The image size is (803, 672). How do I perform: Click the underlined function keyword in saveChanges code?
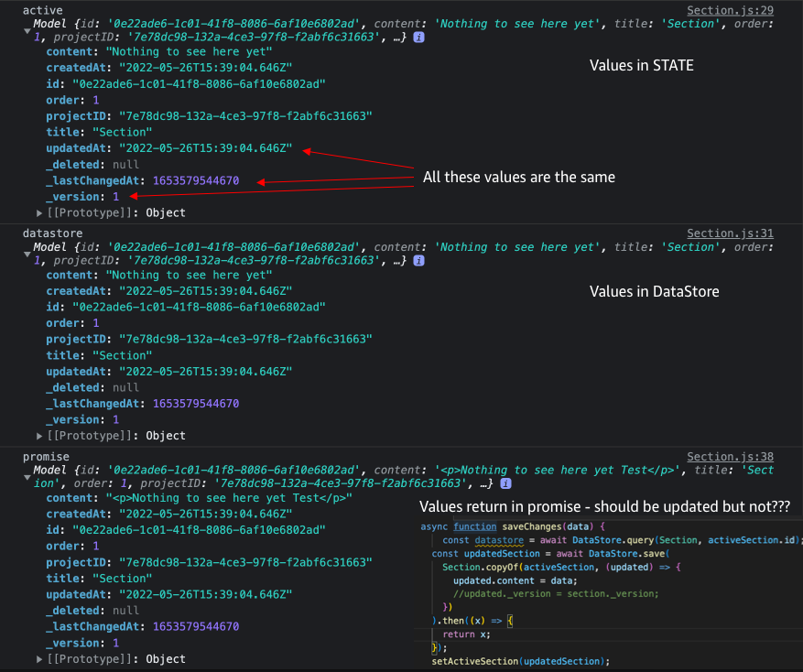[x=478, y=525]
